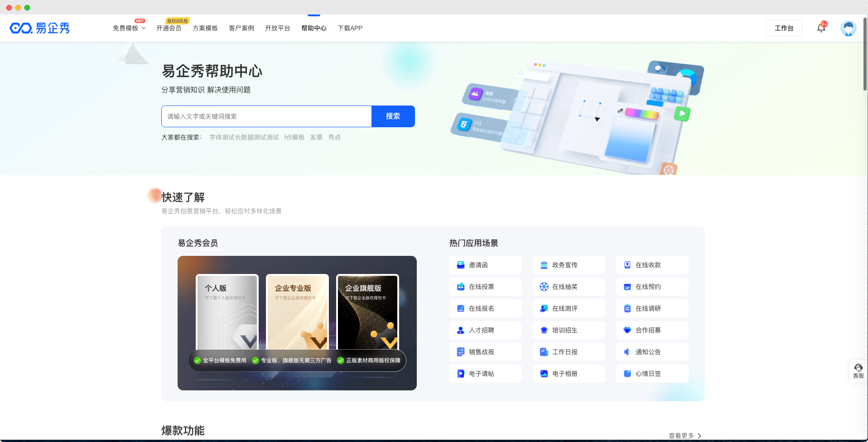Focus the help search input field
Viewport: 868px width, 442px height.
pyautogui.click(x=266, y=116)
